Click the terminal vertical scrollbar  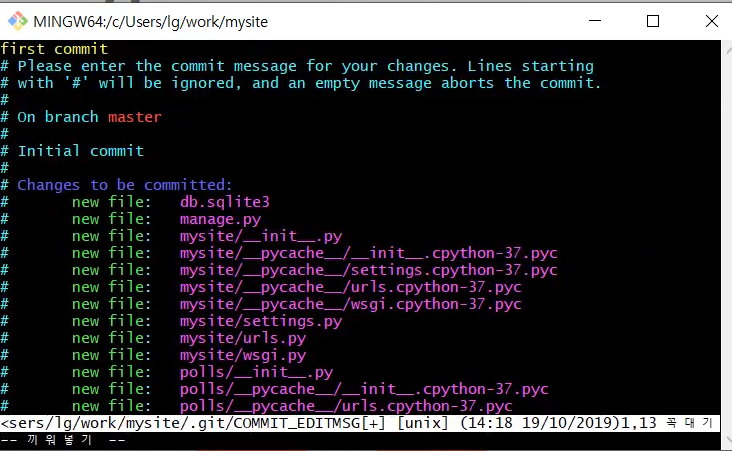[726, 245]
